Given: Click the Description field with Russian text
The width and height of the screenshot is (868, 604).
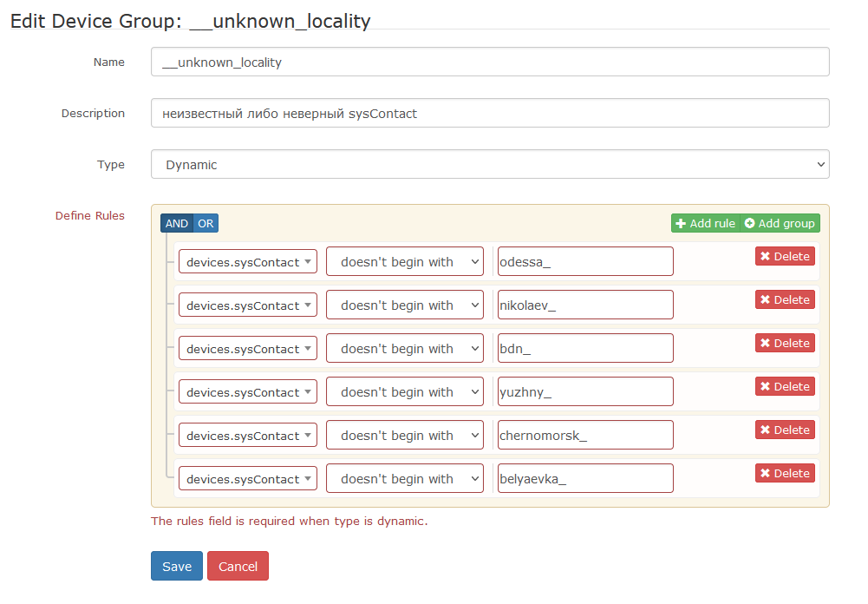Looking at the screenshot, I should pos(489,113).
